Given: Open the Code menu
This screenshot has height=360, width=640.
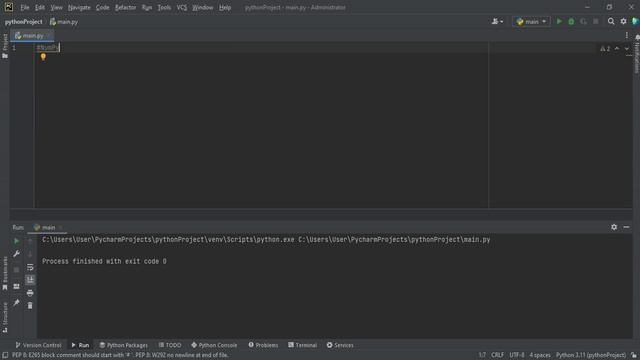Looking at the screenshot, I should pos(102,7).
